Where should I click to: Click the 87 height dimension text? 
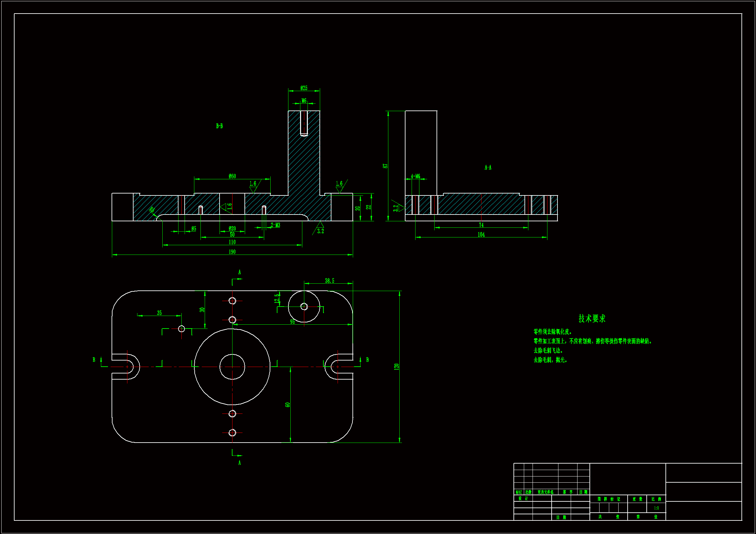385,166
